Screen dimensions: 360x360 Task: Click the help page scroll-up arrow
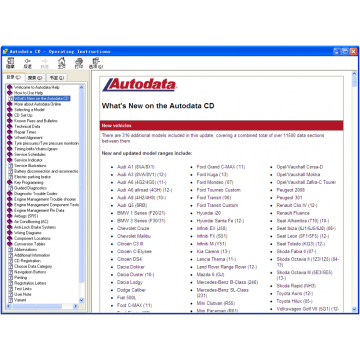[354, 74]
